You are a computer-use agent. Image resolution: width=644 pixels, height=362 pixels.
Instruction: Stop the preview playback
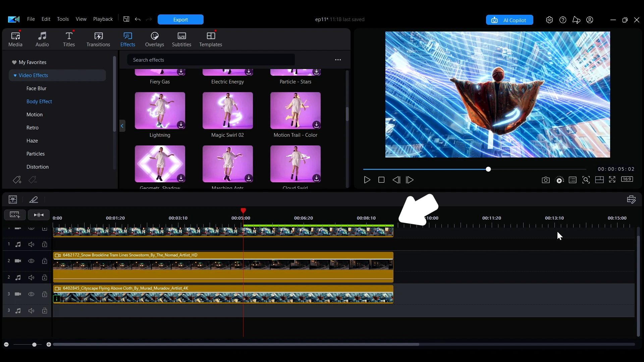pyautogui.click(x=381, y=180)
